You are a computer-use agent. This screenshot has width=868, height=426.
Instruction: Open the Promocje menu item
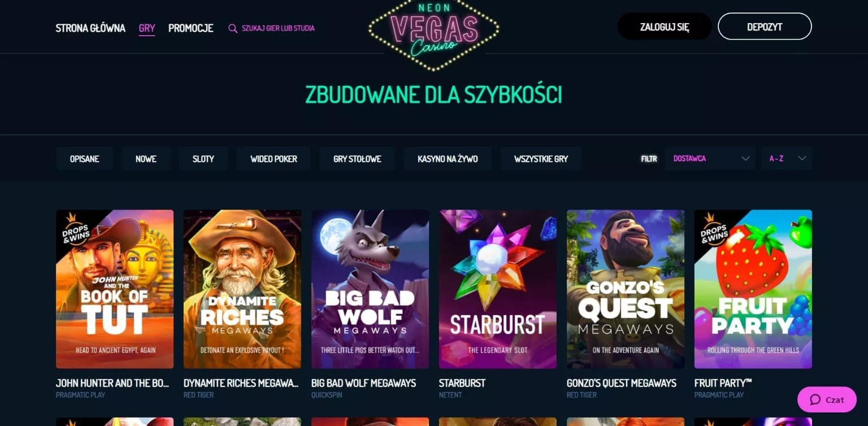[x=191, y=28]
